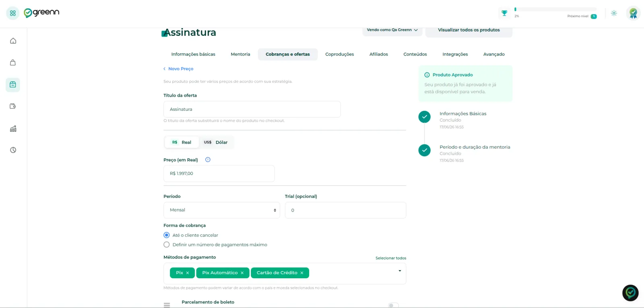Image resolution: width=644 pixels, height=308 pixels.
Task: Switch to Integrações tab
Action: pos(455,54)
